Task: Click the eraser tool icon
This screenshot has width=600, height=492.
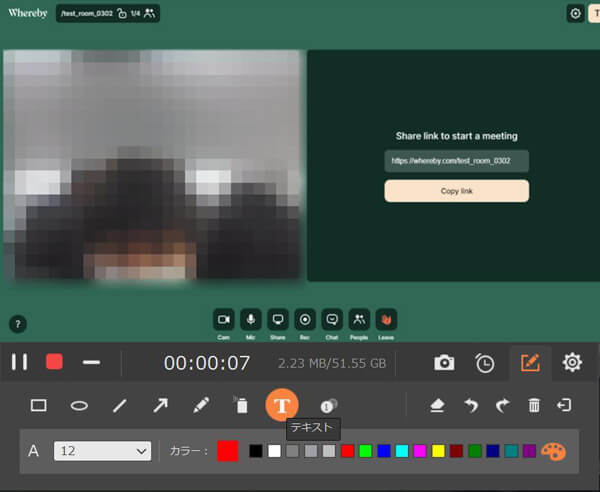Action: tap(437, 405)
